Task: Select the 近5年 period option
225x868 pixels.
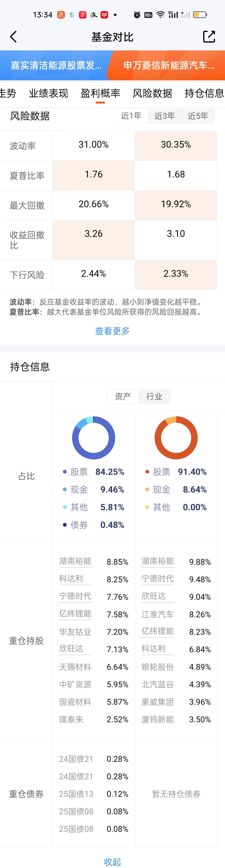Action: (x=198, y=116)
